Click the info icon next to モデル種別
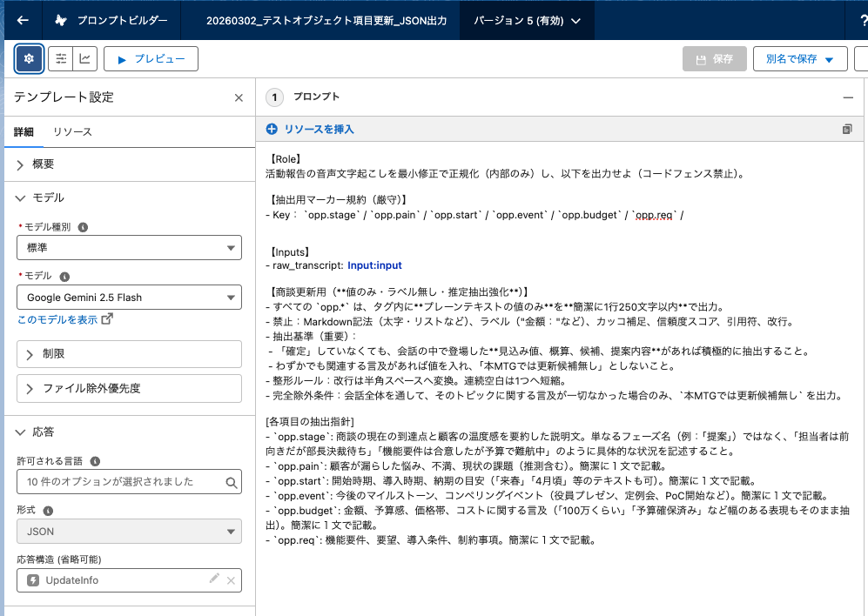 [83, 227]
